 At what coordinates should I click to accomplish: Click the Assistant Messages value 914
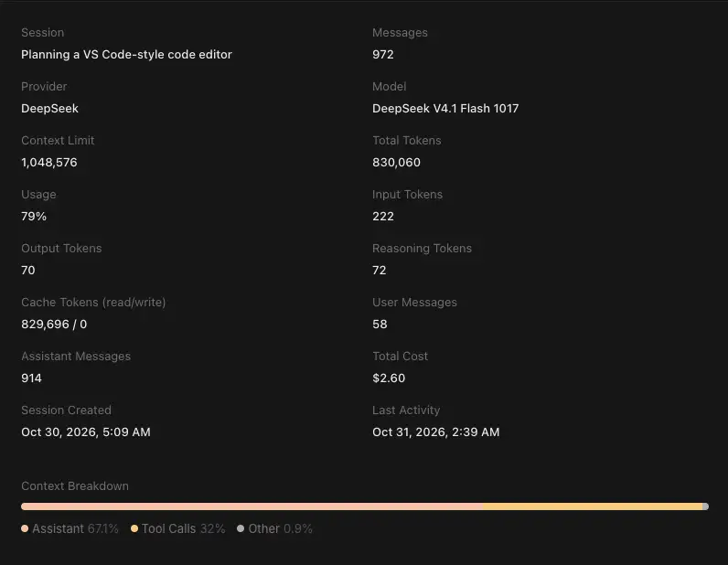click(x=32, y=378)
